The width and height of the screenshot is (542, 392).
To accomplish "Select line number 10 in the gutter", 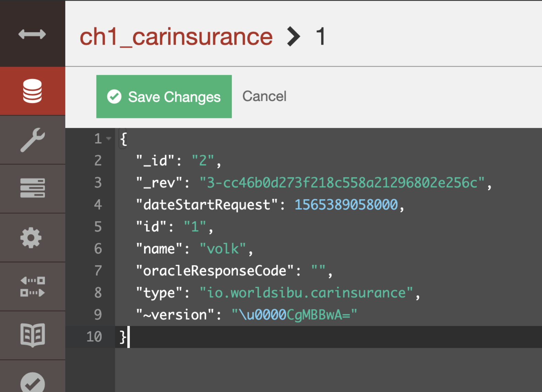I will (x=94, y=337).
